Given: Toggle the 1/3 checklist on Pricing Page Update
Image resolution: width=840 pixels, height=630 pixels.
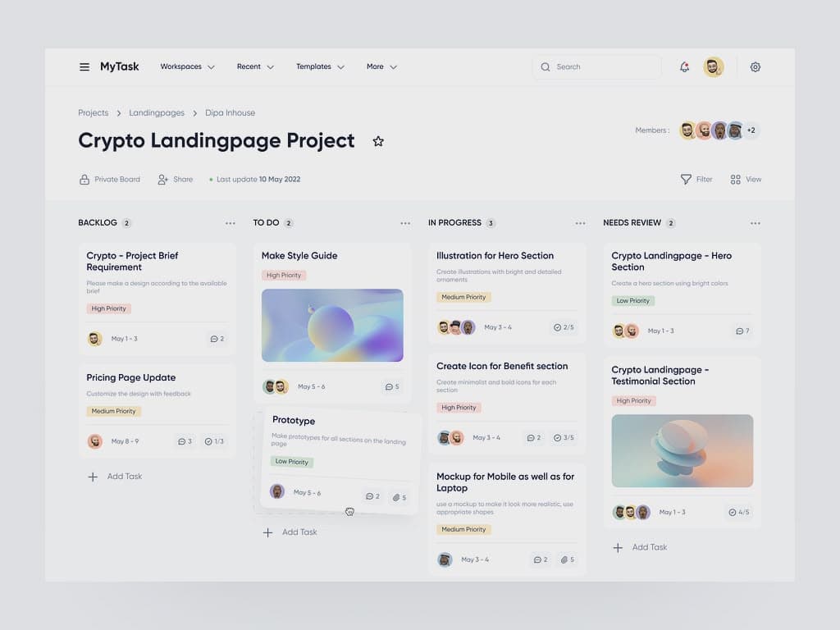Looking at the screenshot, I should click(214, 441).
